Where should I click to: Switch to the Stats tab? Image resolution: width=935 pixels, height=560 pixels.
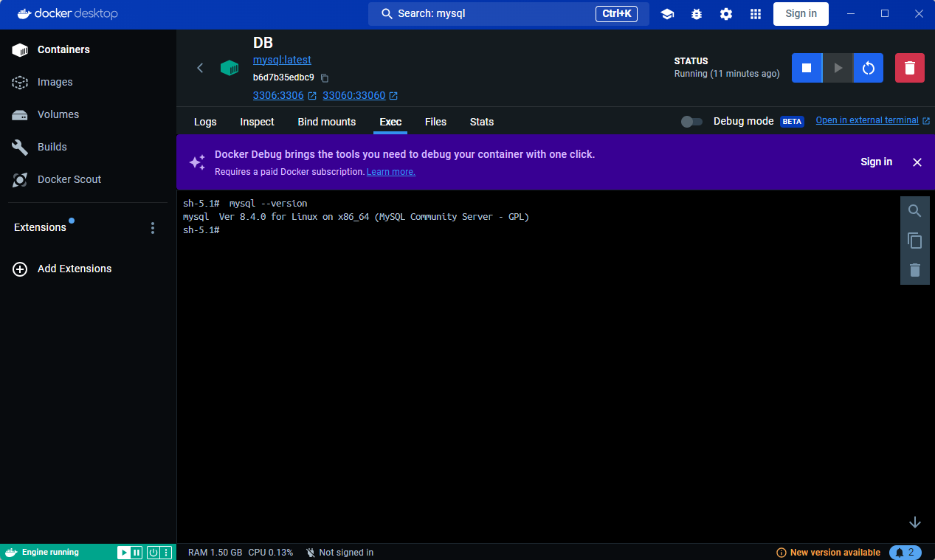coord(482,122)
